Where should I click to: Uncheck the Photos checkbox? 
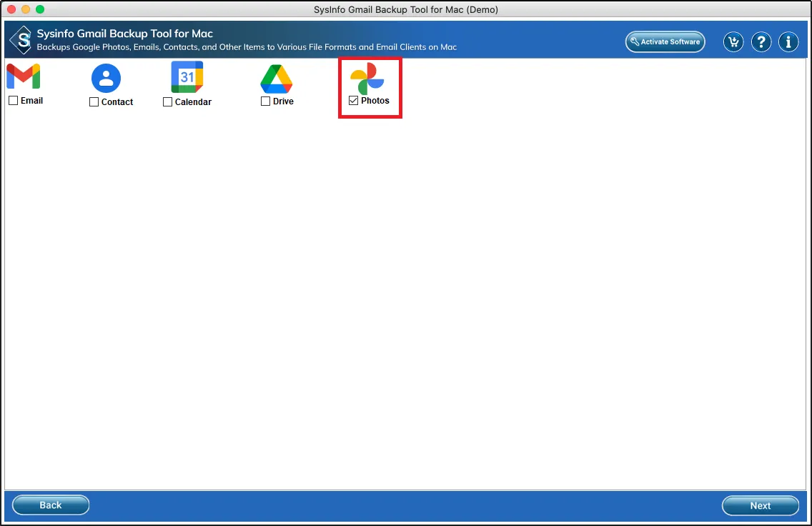(353, 101)
